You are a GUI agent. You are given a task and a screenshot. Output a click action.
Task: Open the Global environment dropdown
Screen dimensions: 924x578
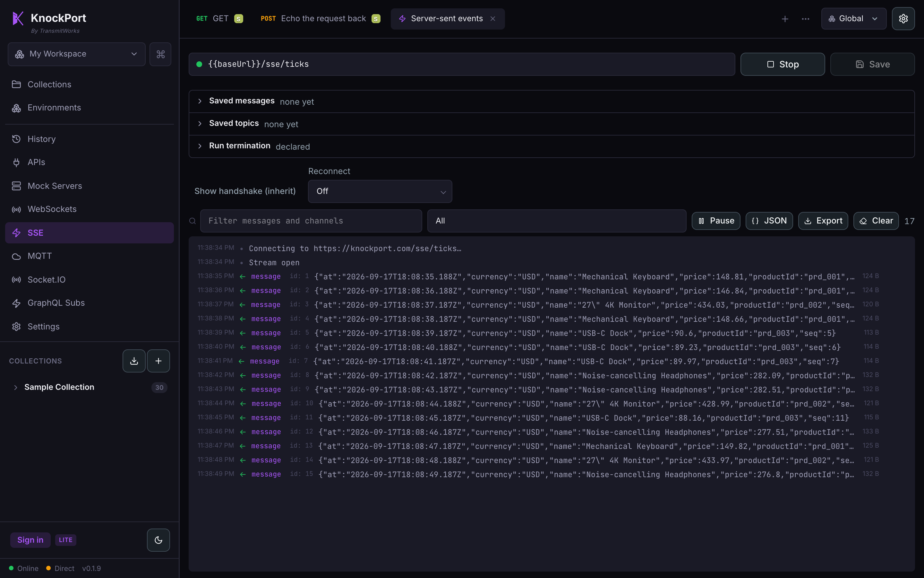854,19
